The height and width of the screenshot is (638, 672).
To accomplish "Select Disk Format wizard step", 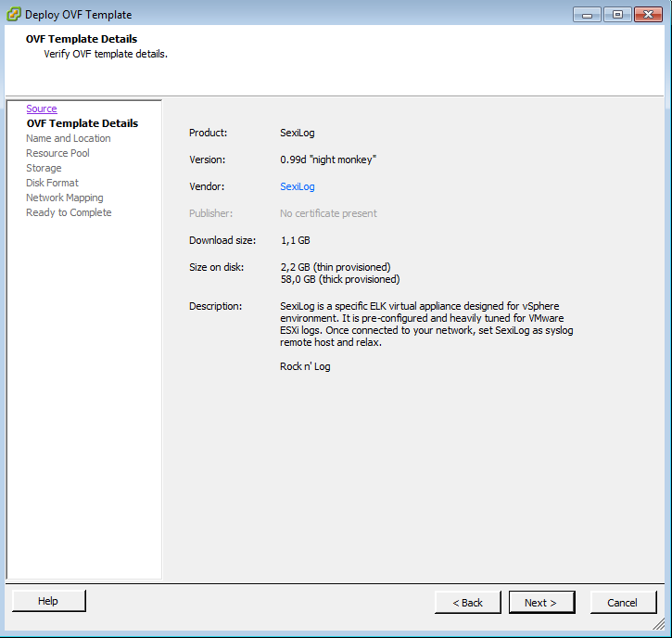I will (x=52, y=183).
